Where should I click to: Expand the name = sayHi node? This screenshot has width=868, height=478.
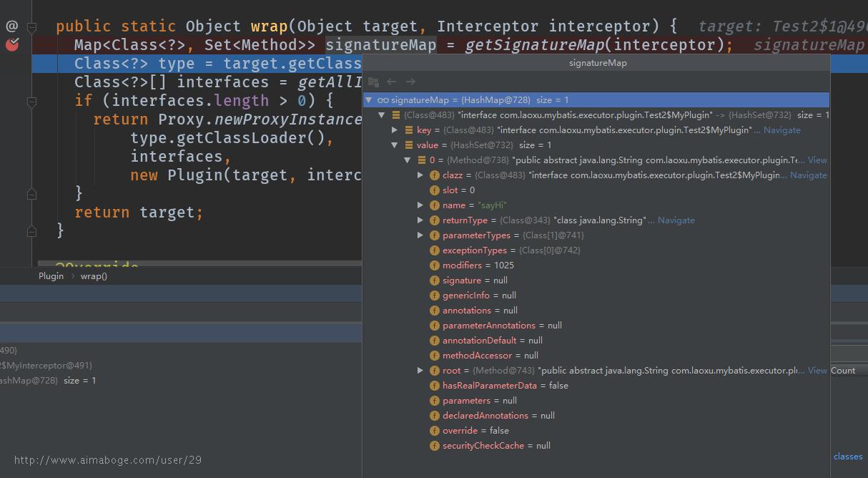420,205
